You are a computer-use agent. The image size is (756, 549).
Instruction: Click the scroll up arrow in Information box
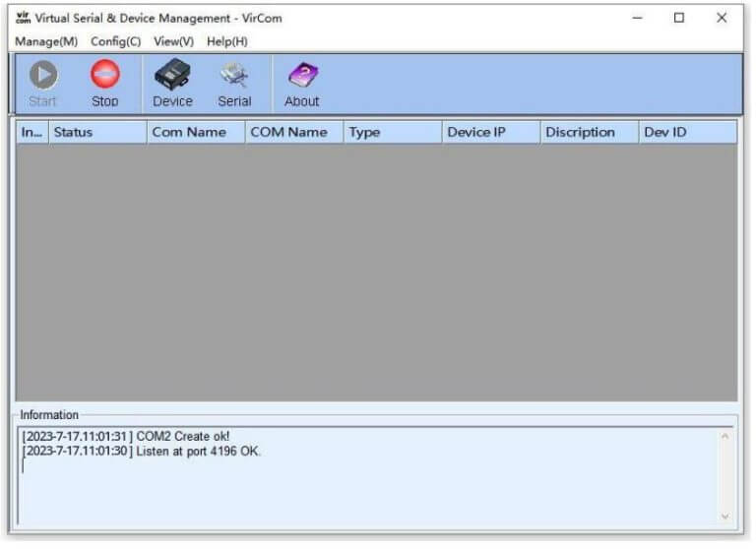724,437
